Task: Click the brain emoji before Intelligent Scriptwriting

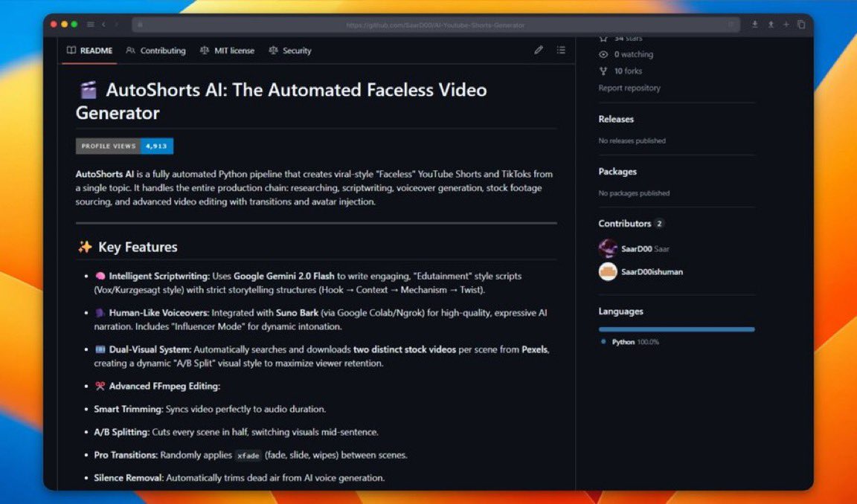Action: pyautogui.click(x=100, y=277)
